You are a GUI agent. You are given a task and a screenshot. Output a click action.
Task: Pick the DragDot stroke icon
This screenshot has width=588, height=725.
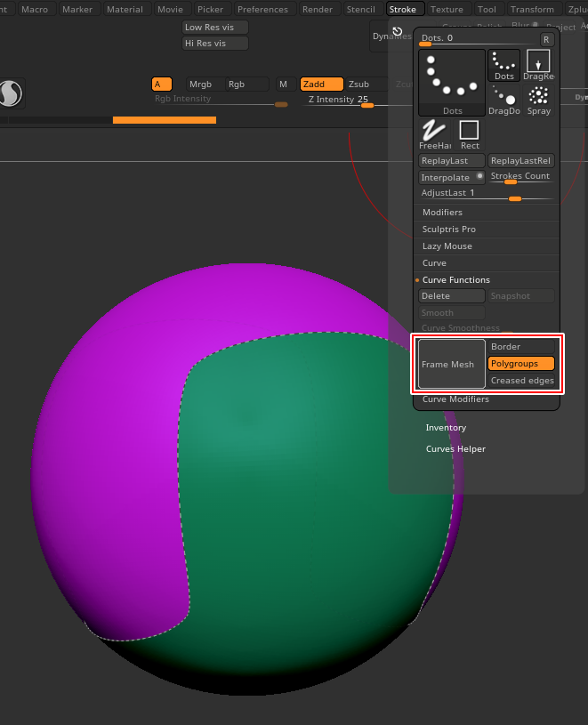(x=504, y=100)
